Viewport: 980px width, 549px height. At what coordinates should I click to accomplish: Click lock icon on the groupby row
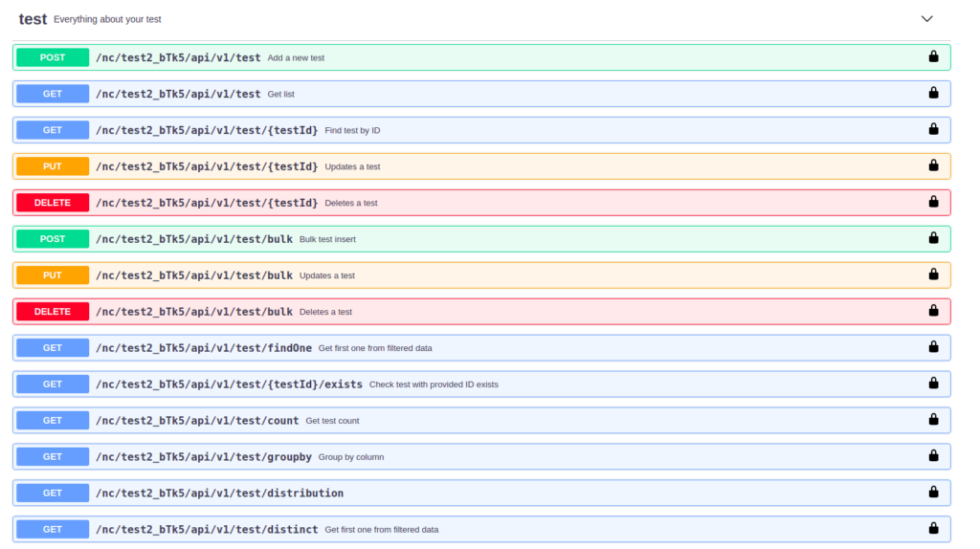(x=933, y=456)
